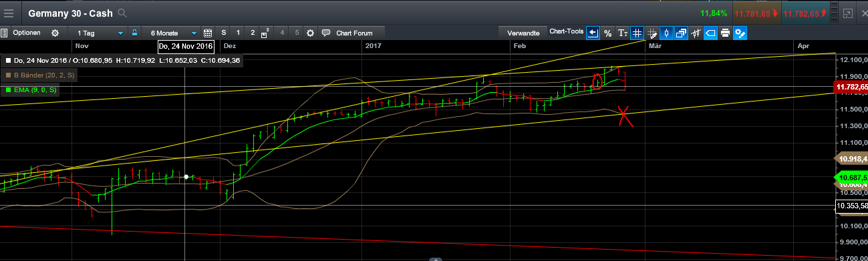Open chart drawing settings gear-pencil icon
This screenshot has width=868, height=261.
(740, 33)
